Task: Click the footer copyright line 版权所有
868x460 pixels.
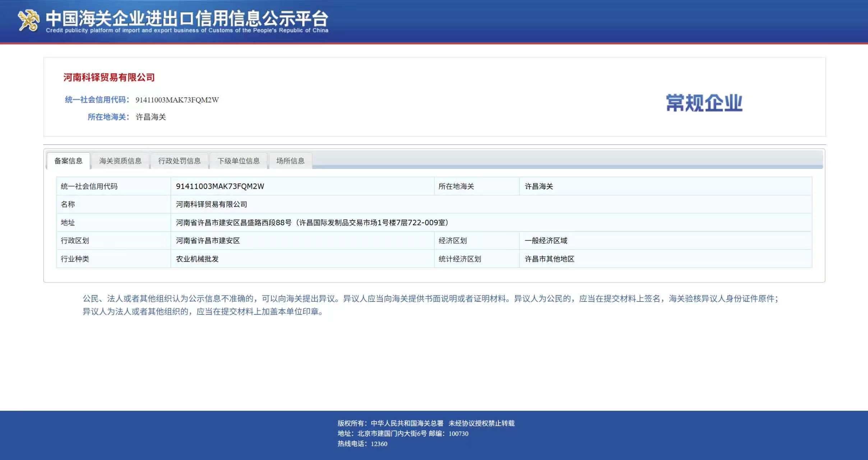Action: (x=426, y=423)
